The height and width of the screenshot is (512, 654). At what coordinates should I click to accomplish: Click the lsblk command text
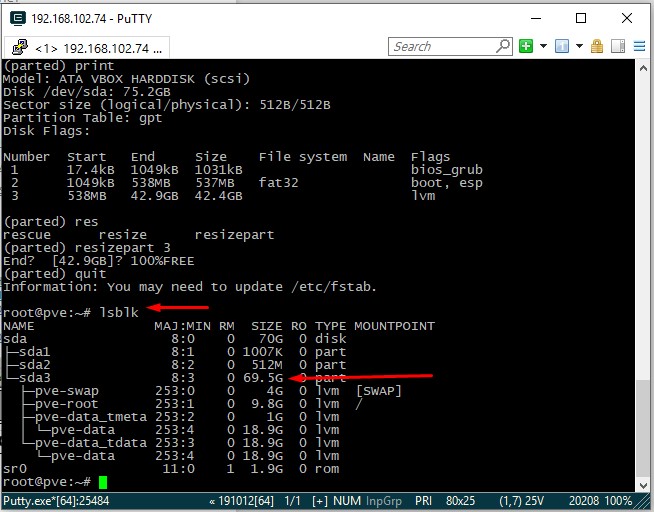119,312
